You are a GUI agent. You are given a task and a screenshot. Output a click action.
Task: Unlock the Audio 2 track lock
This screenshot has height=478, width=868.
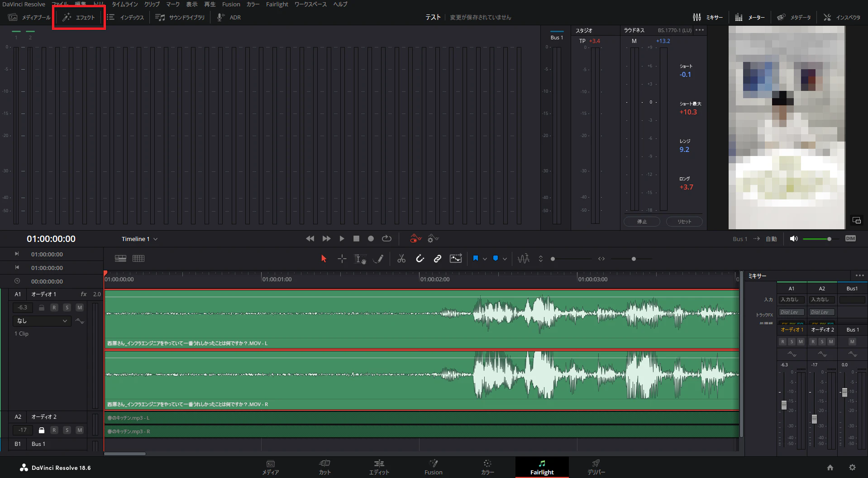[42, 430]
